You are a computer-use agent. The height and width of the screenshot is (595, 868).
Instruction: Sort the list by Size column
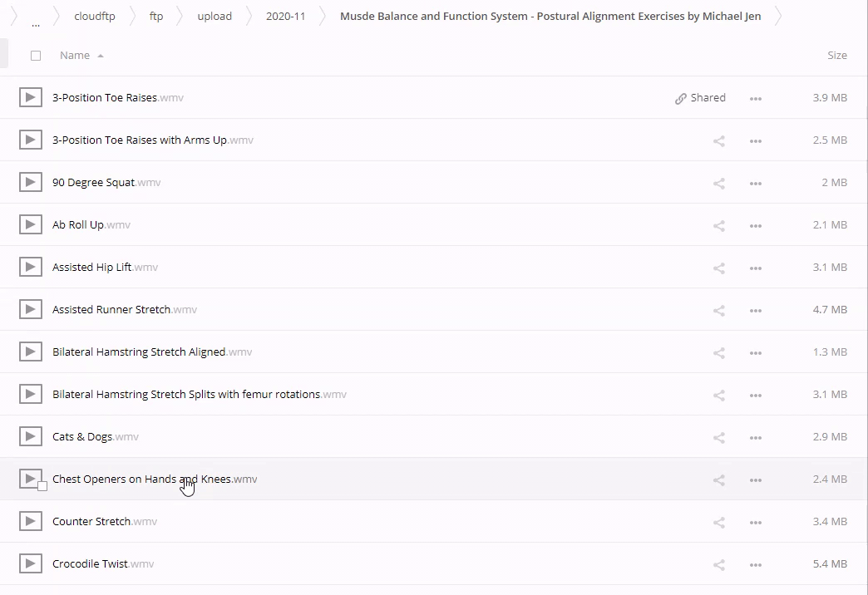tap(836, 56)
